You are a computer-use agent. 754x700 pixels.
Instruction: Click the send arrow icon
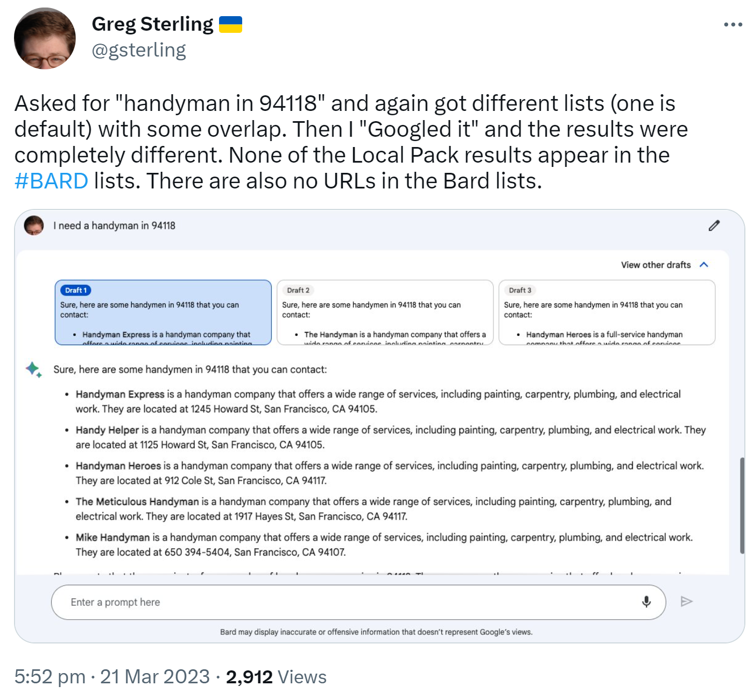click(686, 601)
